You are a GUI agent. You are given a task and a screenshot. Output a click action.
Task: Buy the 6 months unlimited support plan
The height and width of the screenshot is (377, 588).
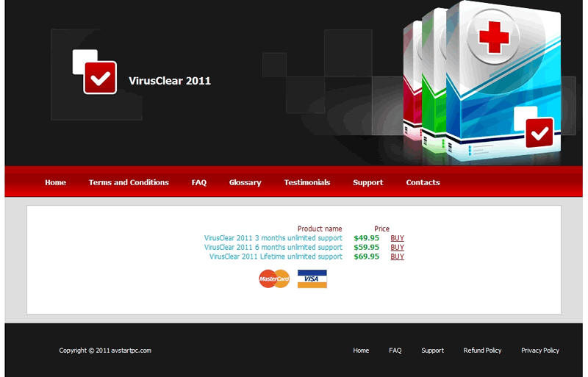point(397,248)
